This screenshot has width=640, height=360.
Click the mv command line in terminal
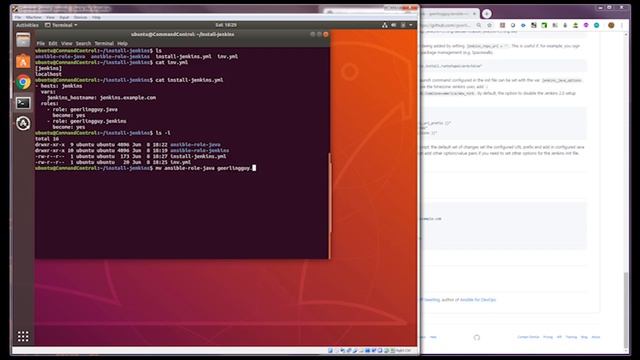tap(145, 168)
